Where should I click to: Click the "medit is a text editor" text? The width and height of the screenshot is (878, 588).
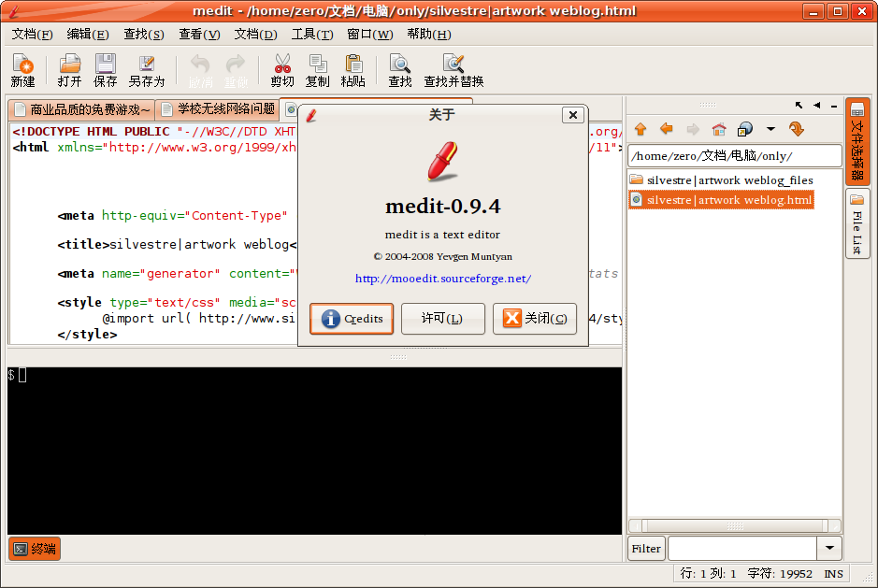point(442,235)
